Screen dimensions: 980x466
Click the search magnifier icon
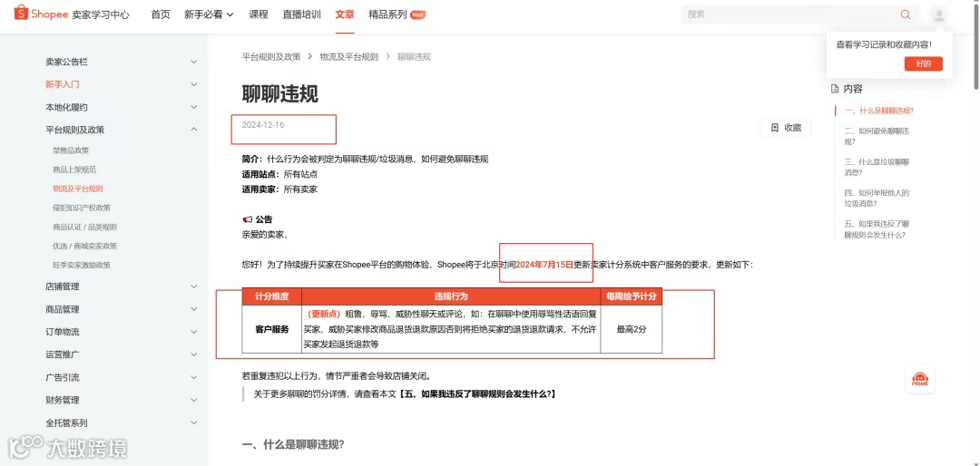[x=905, y=15]
